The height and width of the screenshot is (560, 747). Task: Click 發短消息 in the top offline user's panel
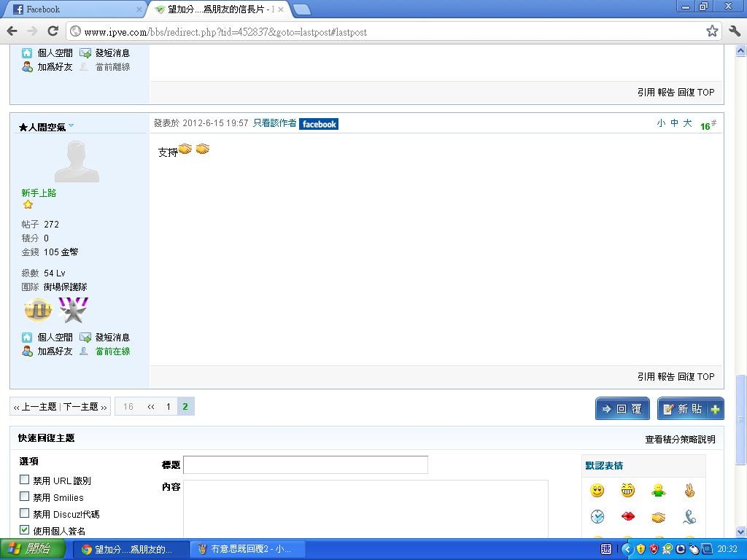(x=112, y=52)
